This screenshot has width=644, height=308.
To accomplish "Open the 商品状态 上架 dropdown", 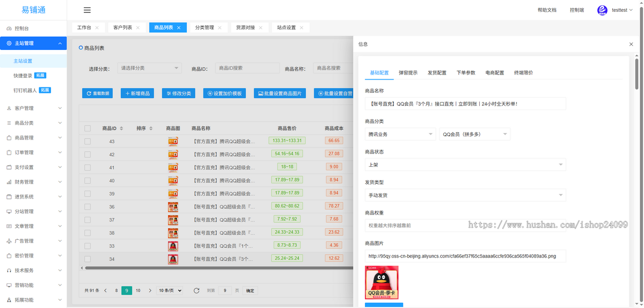I will pyautogui.click(x=465, y=165).
